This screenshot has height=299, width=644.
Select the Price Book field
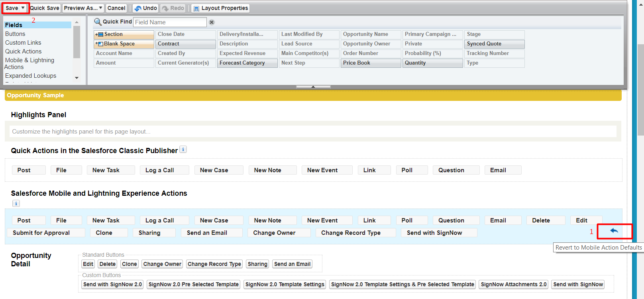coord(371,63)
